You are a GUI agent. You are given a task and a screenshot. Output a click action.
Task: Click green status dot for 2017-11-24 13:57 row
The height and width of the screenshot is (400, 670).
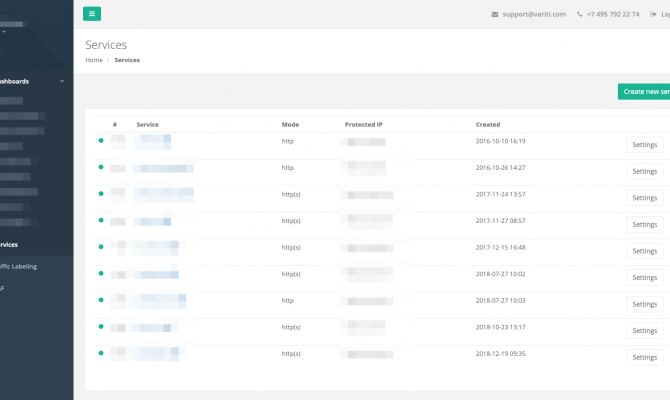[x=101, y=194]
